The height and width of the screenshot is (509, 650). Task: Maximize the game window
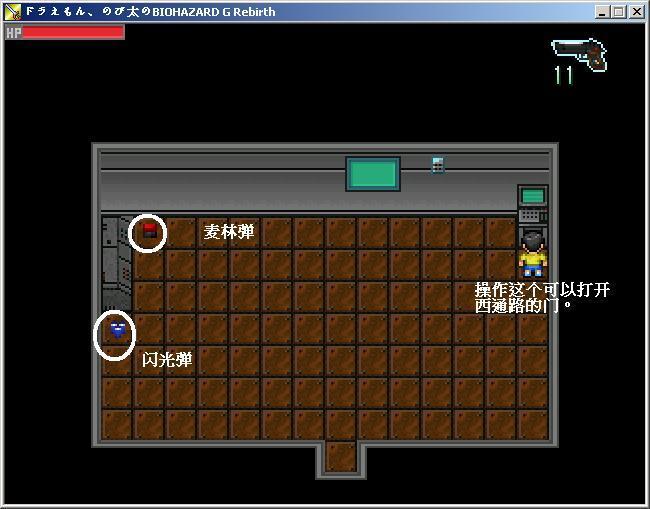tap(618, 12)
